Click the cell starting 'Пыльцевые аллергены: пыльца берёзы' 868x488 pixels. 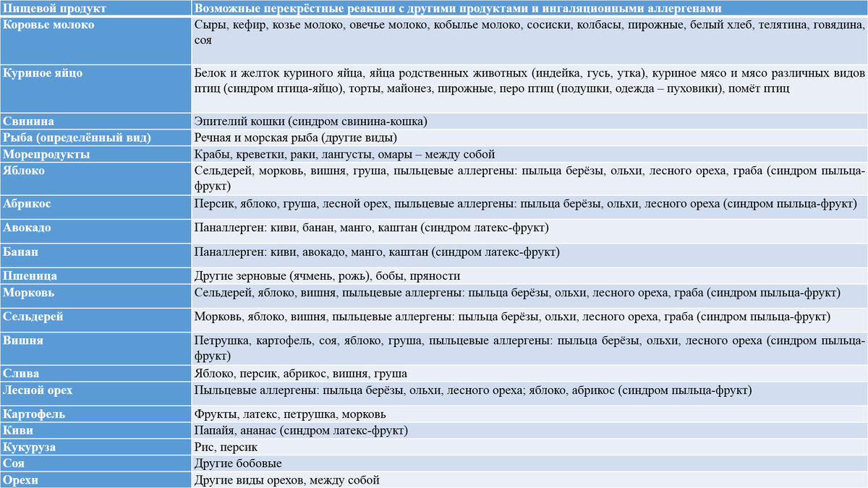(530, 394)
